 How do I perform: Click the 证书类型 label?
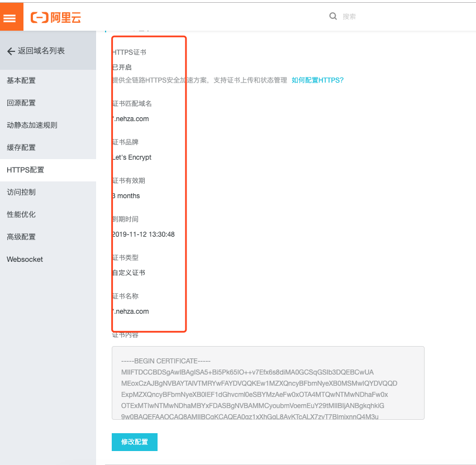point(125,257)
